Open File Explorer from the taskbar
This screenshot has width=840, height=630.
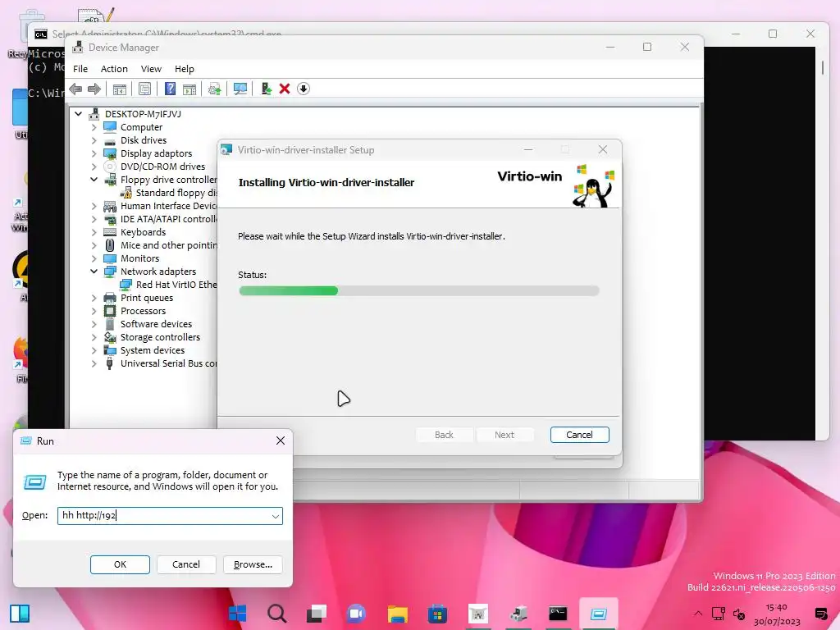click(x=398, y=614)
